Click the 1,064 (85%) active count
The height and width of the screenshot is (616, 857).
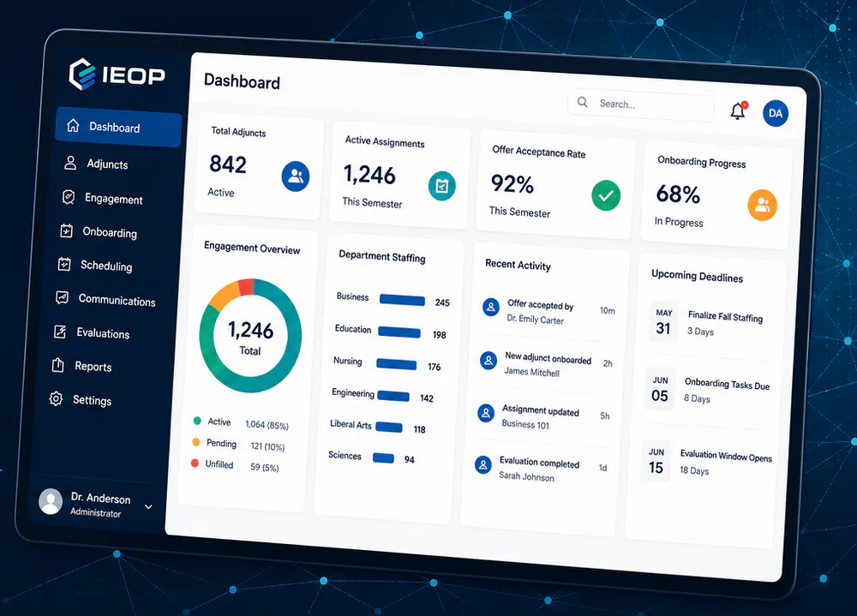267,425
